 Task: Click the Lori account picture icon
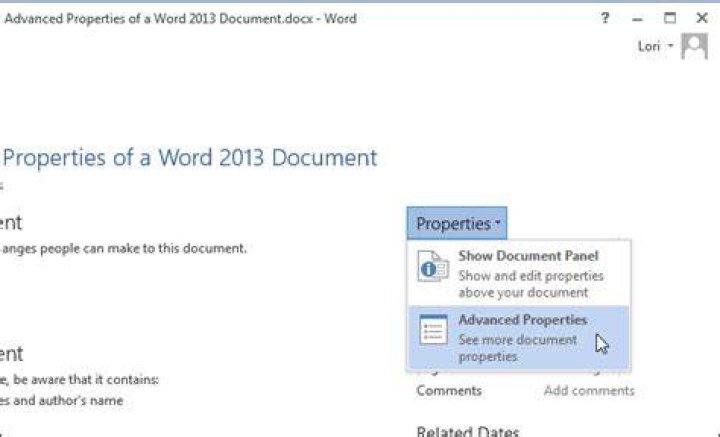point(694,46)
